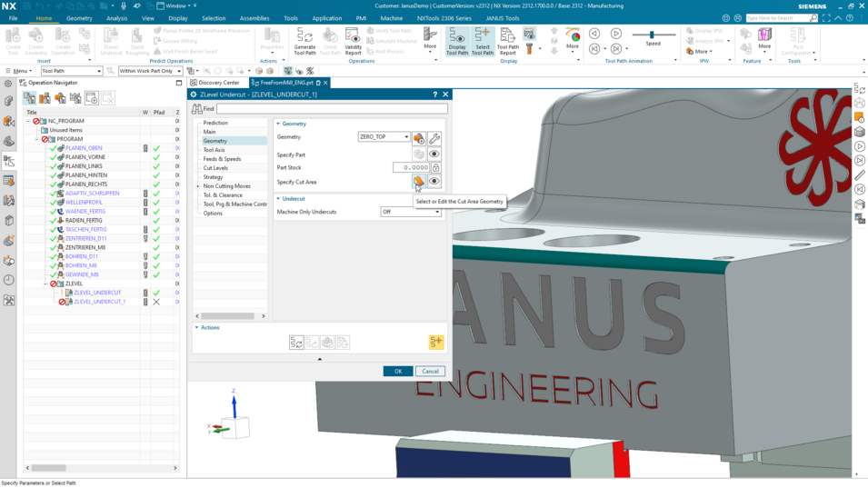Click edit geometry wrench icon
Screen dimensions: 868x488
click(x=434, y=137)
